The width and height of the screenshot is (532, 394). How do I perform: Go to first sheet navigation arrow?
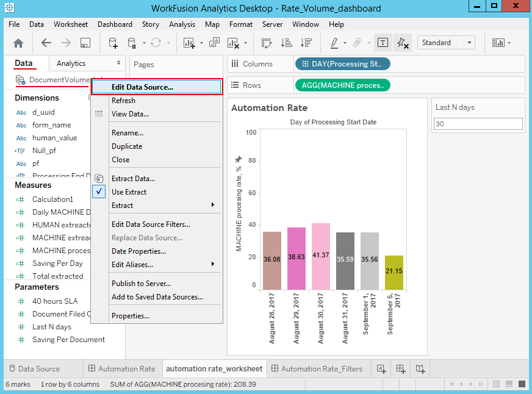(x=451, y=384)
